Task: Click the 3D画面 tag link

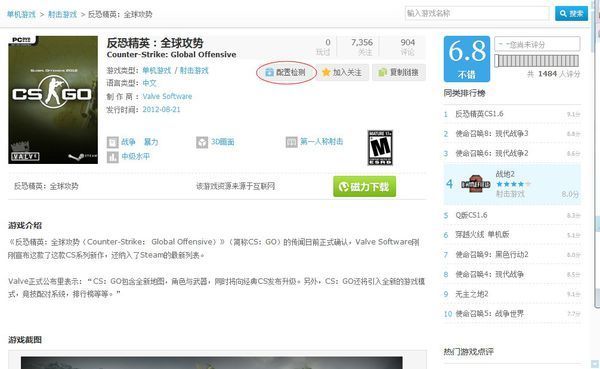Action: [223, 142]
